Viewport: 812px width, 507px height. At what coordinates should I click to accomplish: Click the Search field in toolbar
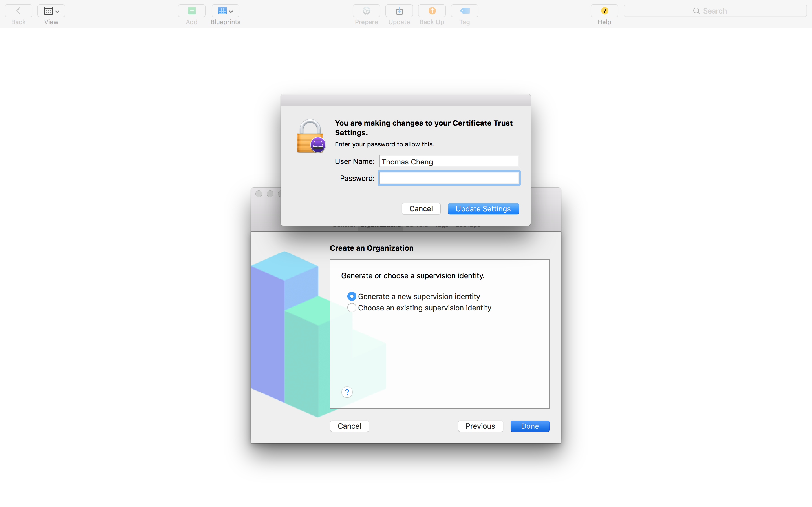tap(715, 11)
